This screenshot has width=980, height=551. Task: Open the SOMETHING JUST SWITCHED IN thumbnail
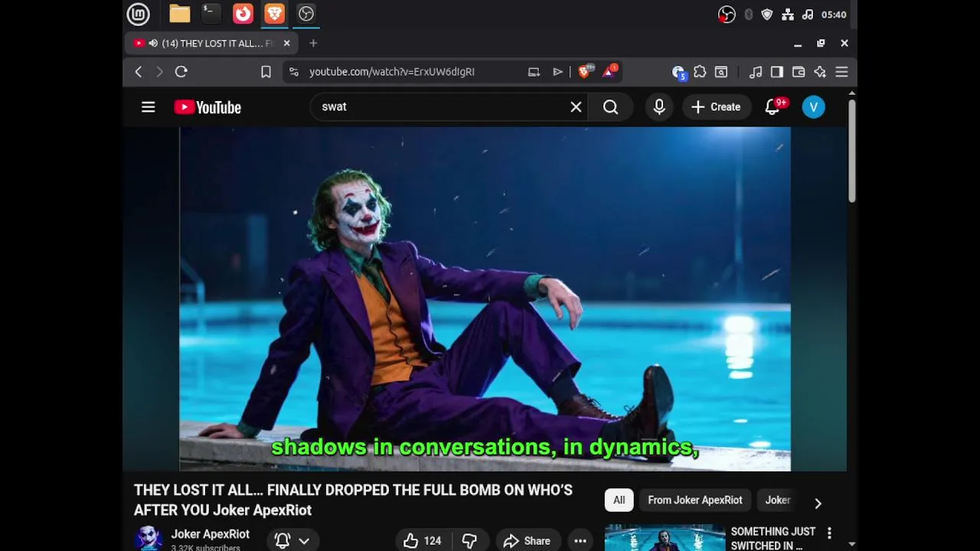tap(665, 538)
